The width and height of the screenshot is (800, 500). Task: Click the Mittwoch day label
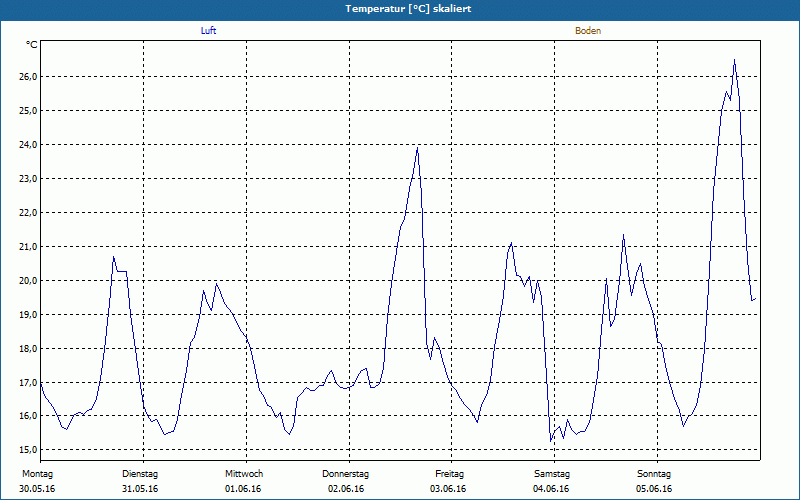244,474
